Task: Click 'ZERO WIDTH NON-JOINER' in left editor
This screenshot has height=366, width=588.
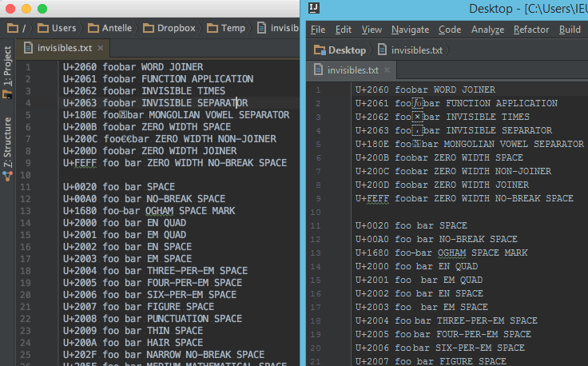Action: (x=216, y=139)
